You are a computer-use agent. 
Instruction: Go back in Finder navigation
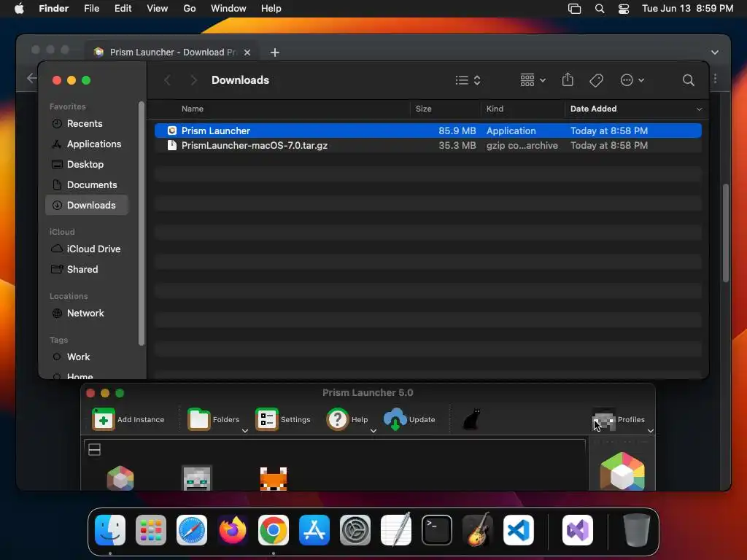coord(167,80)
